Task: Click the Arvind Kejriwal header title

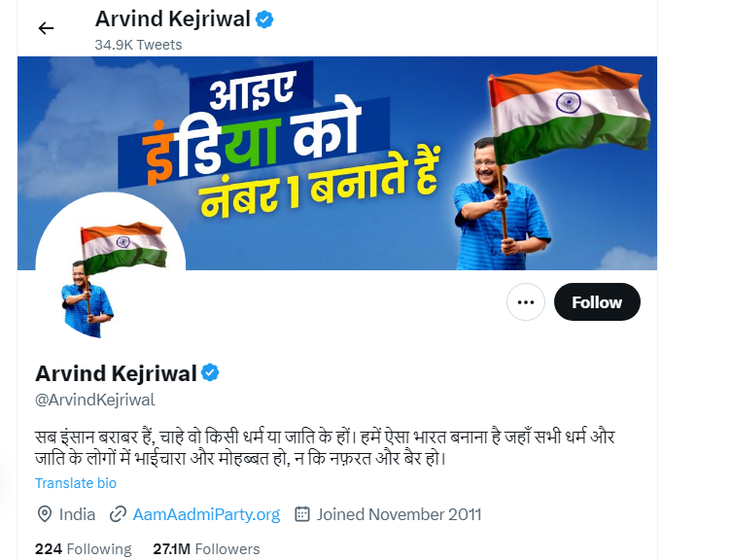Action: point(173,19)
